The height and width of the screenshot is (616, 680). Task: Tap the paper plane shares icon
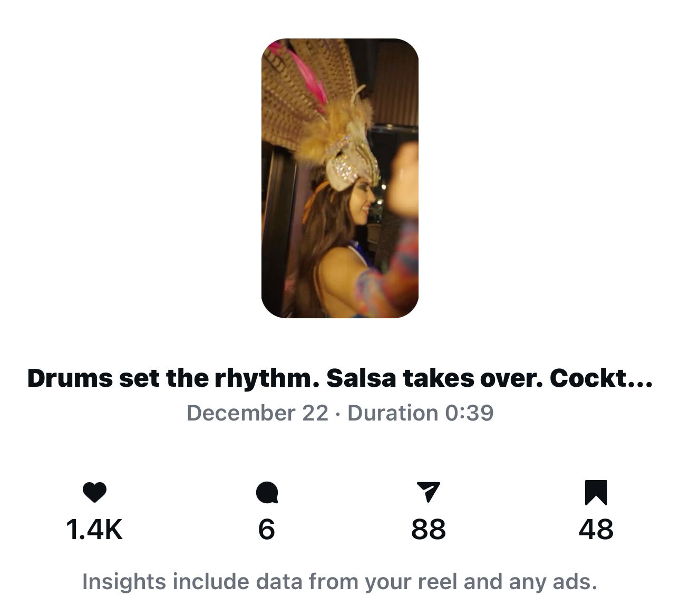[428, 492]
